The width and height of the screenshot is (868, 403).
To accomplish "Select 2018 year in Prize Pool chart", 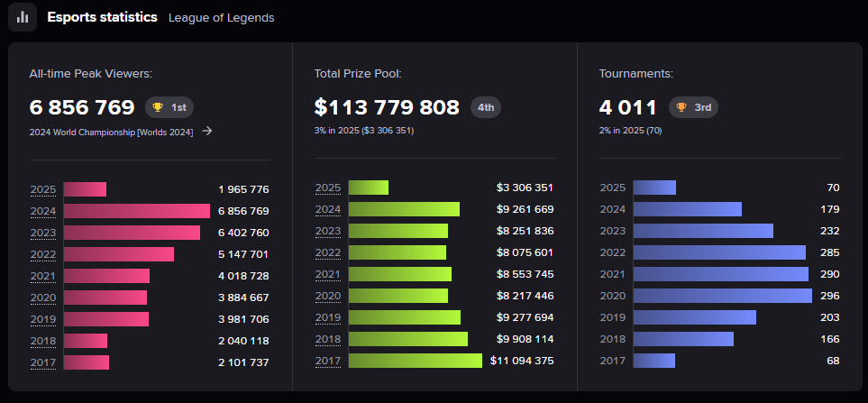I will [328, 339].
